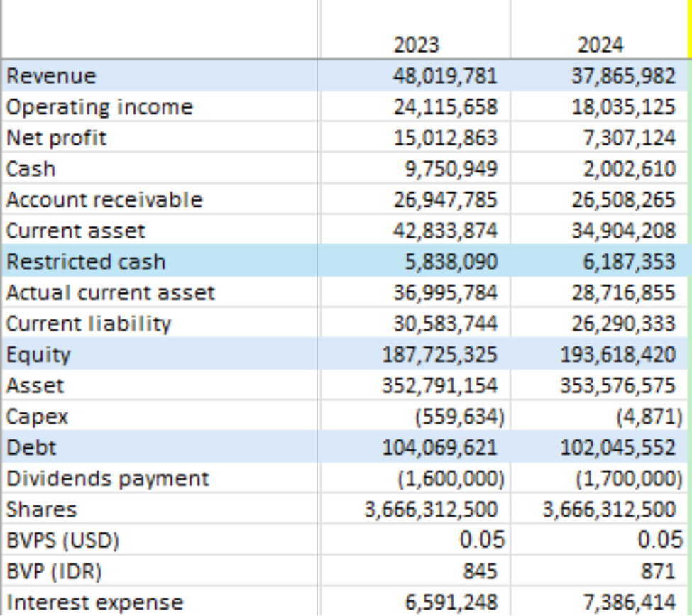The width and height of the screenshot is (692, 616).
Task: Click 2023 Interest expense value 6,591,248
Action: click(x=415, y=603)
